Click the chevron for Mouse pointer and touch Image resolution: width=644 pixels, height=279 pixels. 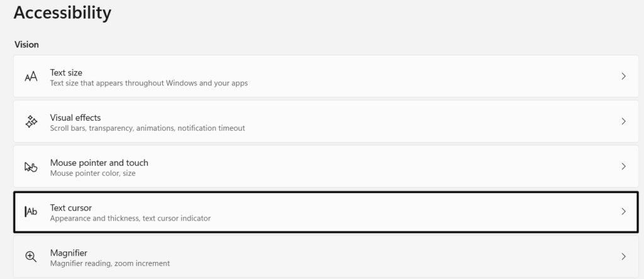623,167
